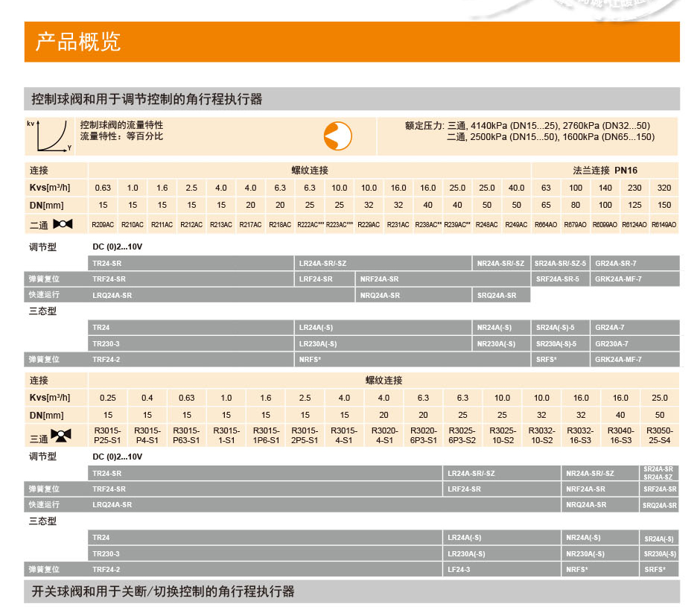Screen dimensions: 700x607
Task: Click the Kvs value 40.0 cell
Action: click(517, 188)
